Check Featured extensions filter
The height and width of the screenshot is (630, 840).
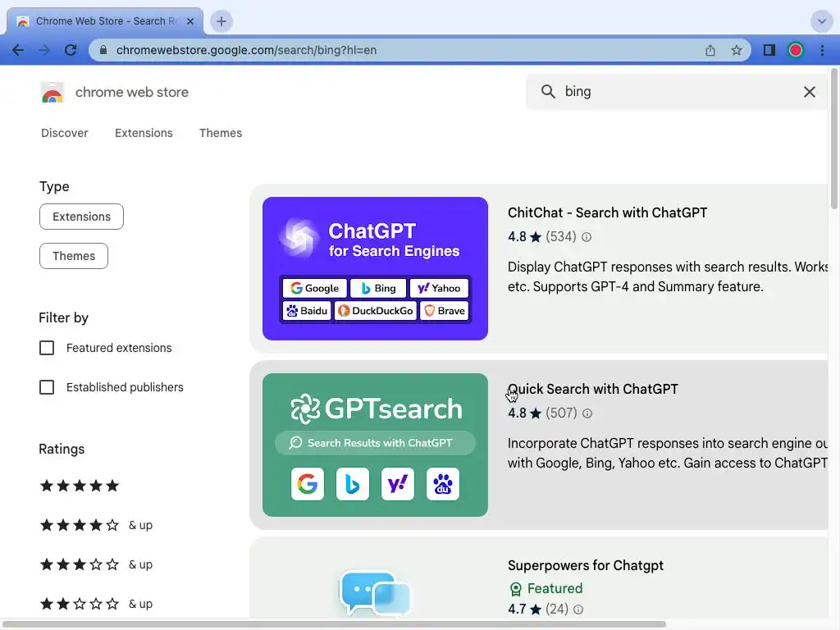coord(47,348)
